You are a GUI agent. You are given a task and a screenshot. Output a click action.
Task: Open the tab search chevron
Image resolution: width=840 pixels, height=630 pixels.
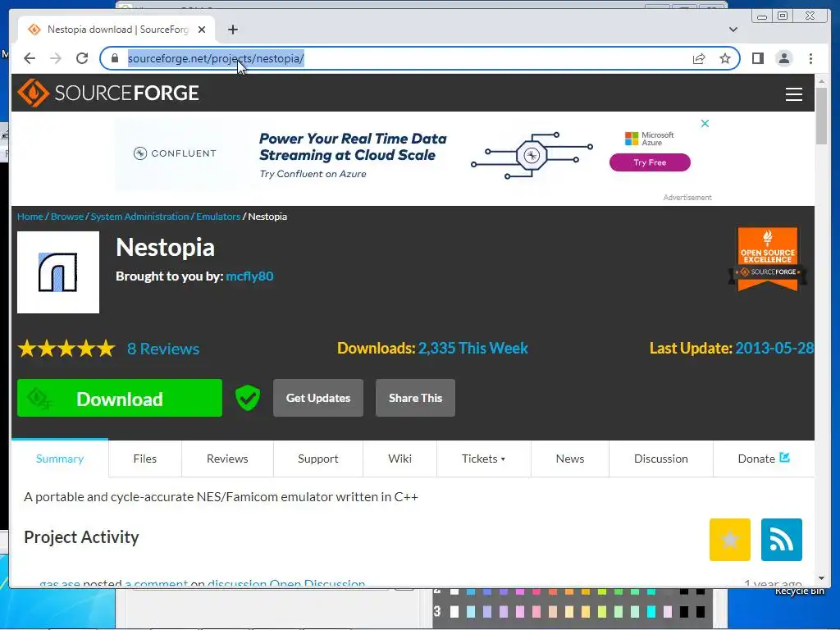click(x=733, y=30)
